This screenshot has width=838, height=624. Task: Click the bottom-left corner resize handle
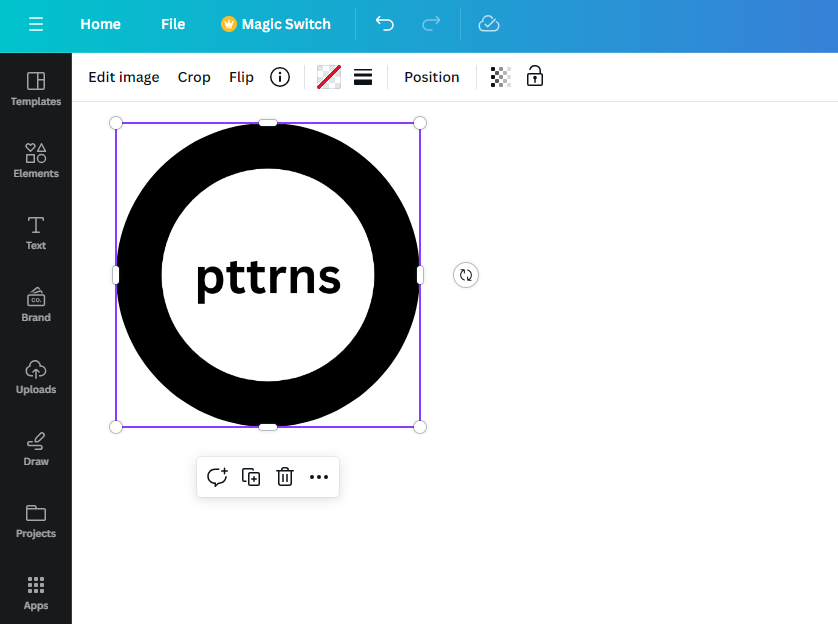point(116,427)
